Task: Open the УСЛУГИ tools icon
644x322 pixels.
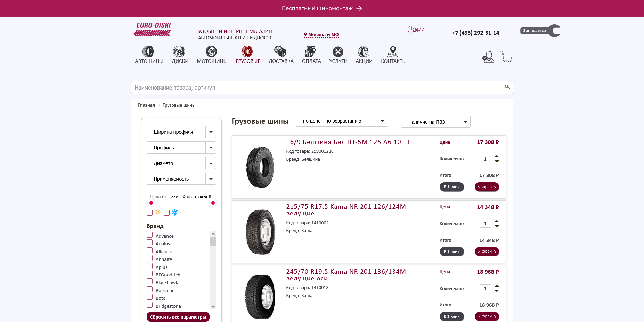Action: point(338,51)
